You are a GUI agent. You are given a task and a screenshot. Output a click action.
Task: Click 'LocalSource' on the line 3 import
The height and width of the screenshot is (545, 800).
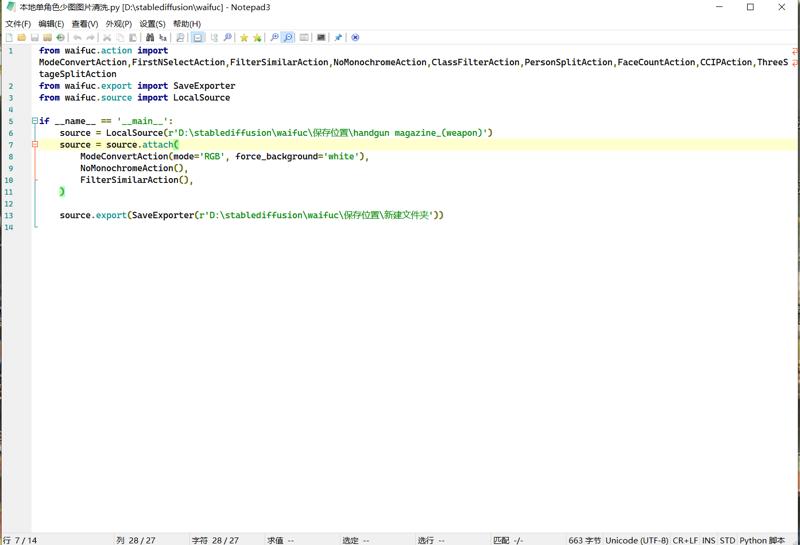(x=202, y=97)
